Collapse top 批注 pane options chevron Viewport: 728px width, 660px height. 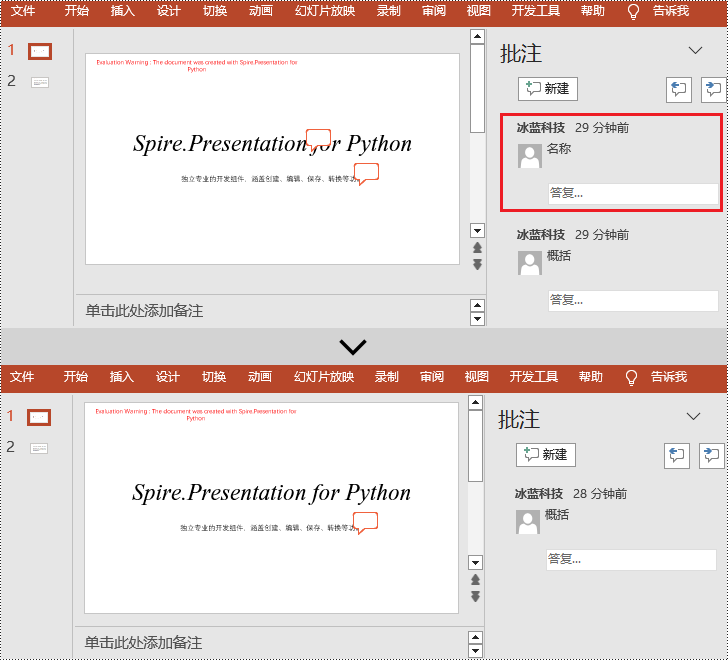tap(695, 50)
